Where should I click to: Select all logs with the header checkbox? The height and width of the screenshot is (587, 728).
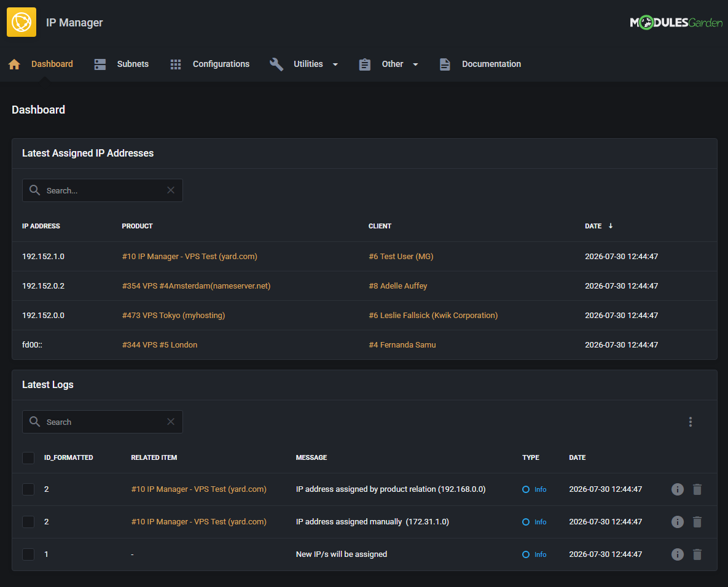[28, 458]
